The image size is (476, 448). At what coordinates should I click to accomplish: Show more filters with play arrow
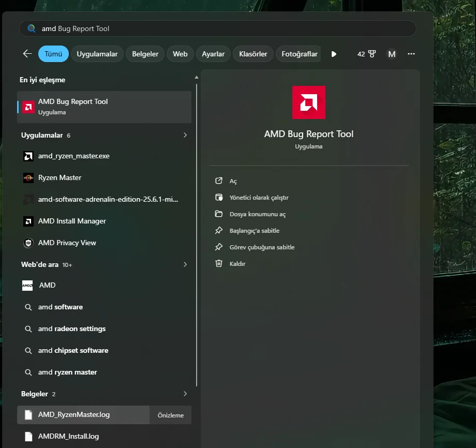[334, 54]
